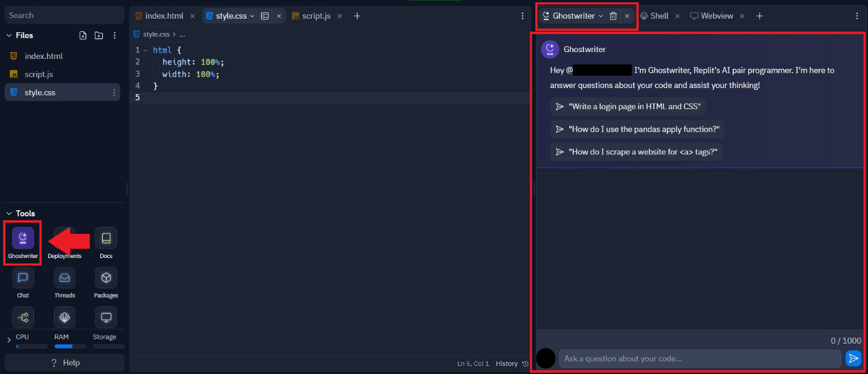
Task: Clear Ghostwriter chat with trash icon
Action: [613, 16]
